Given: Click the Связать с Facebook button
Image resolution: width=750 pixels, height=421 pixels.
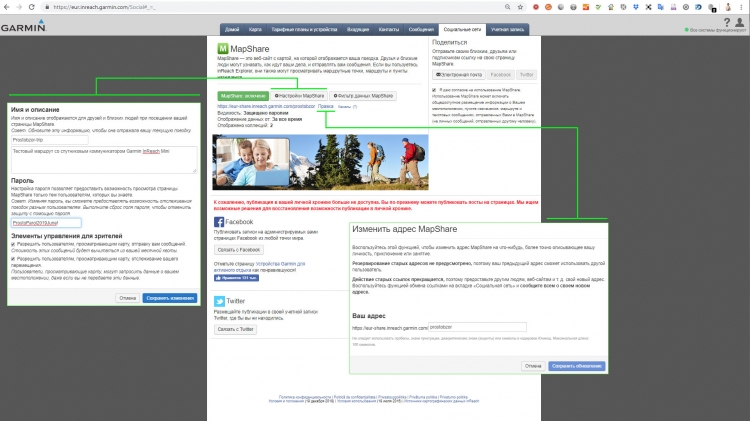Looking at the screenshot, I should coord(239,250).
